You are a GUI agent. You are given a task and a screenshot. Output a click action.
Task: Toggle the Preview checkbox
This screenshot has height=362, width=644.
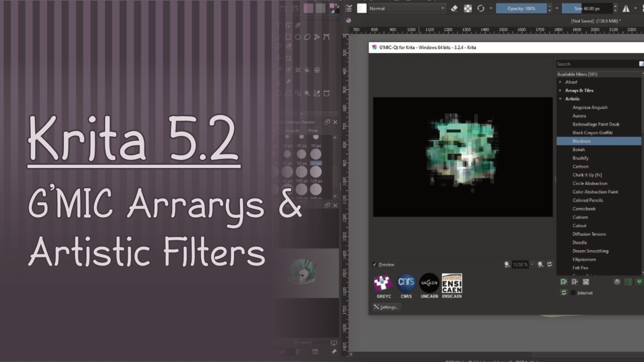(x=375, y=264)
